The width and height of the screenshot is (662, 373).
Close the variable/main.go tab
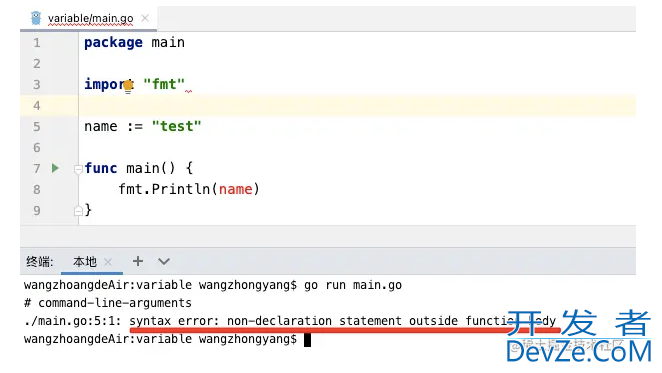point(145,18)
